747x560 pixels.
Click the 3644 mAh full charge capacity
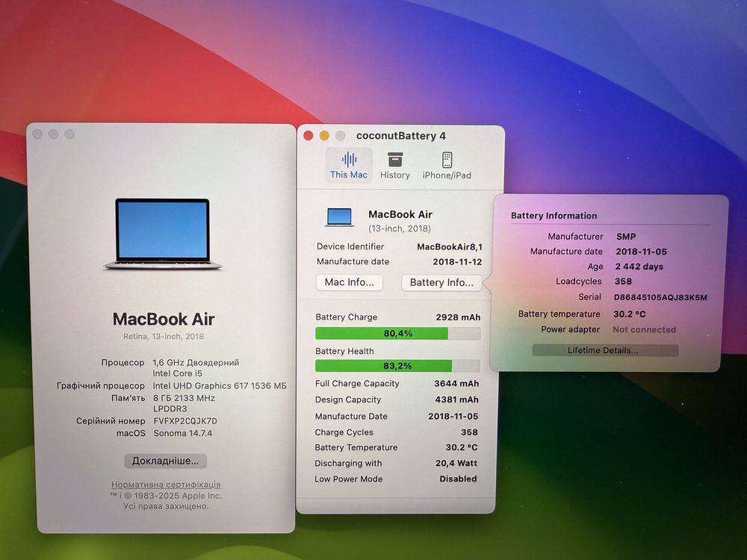coord(456,383)
